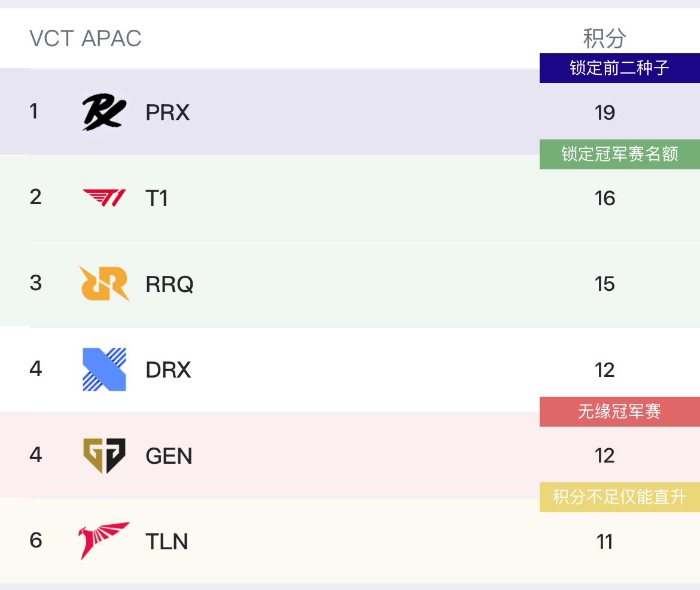Click the 积分不足仅能直升 yellow label
This screenshot has width=700, height=590.
pos(619,497)
